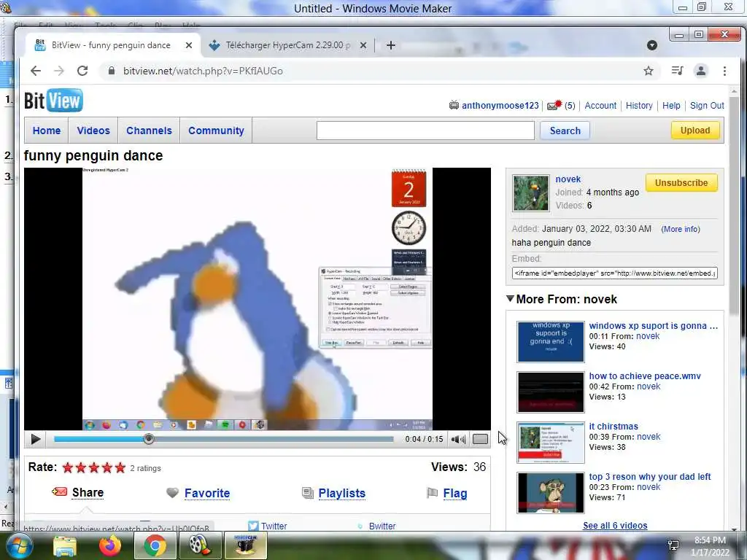Play the funny penguin dance video
747x560 pixels.
(x=35, y=439)
